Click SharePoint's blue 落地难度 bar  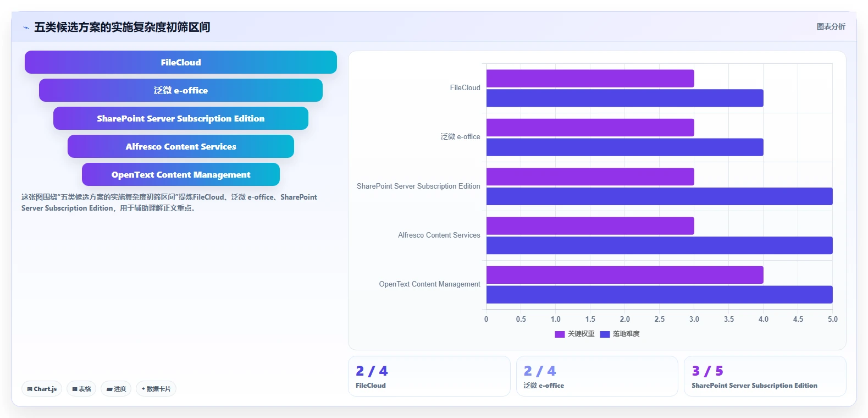659,196
